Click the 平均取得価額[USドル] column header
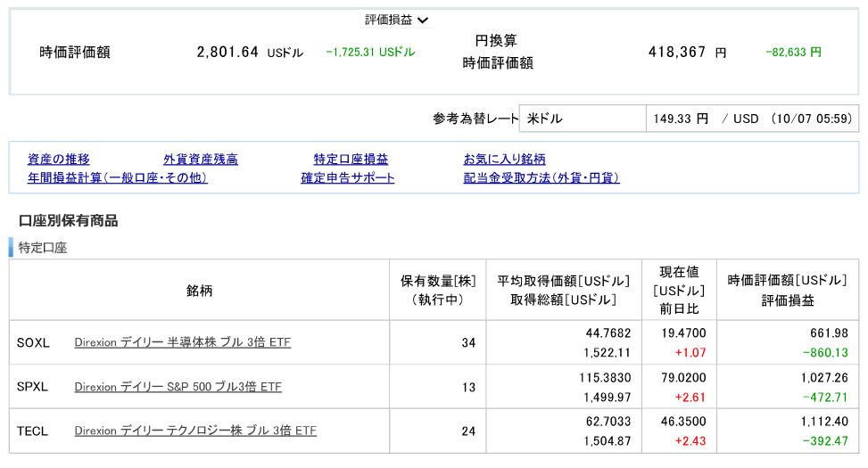Viewport: 868px width, 468px height. 564,281
